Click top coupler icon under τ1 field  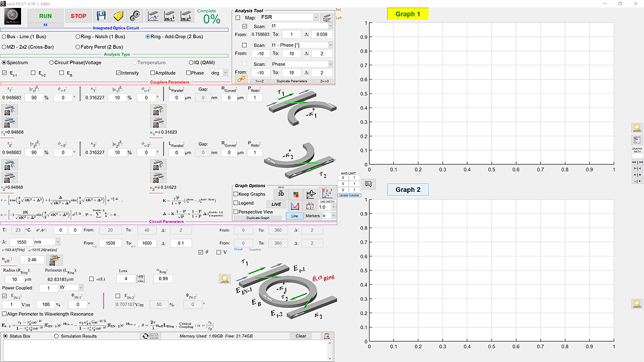click(x=9, y=110)
